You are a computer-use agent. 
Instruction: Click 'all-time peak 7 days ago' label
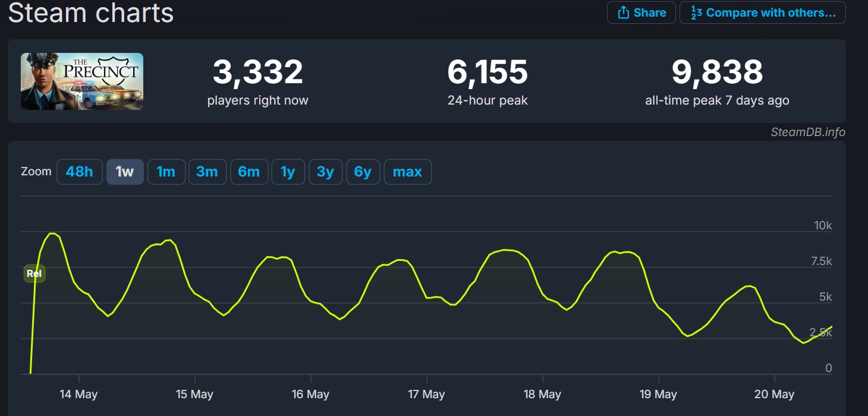(717, 100)
